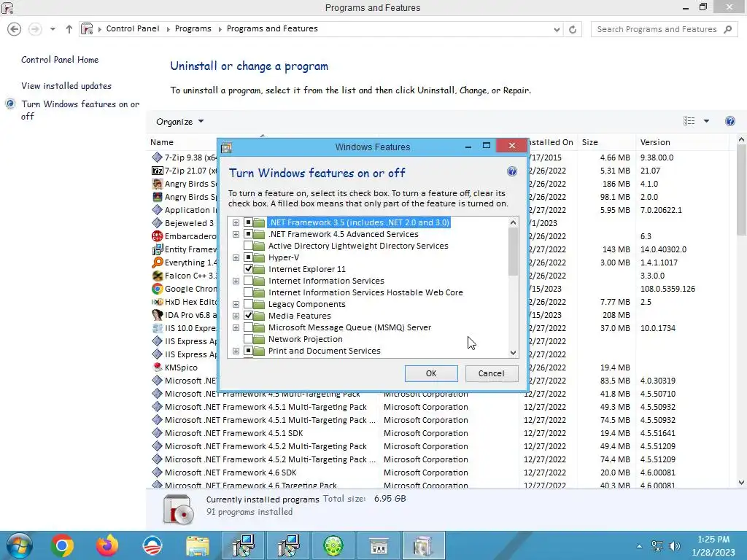Toggle .NET Framework 3.5 checkbox
The width and height of the screenshot is (747, 560).
[248, 222]
